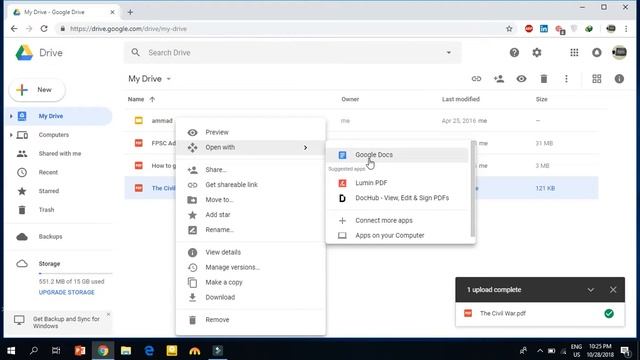Choose Get shareable link menu entry
This screenshot has height=360, width=640.
[x=251, y=185]
